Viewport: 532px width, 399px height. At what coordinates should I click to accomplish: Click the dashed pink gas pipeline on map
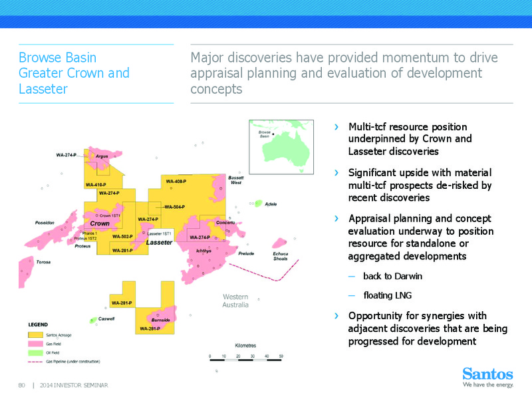tap(265, 271)
